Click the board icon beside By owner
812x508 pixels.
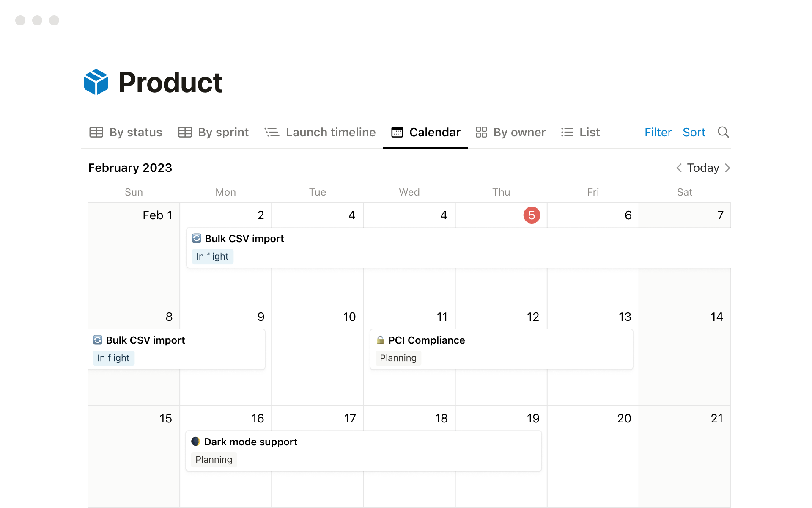[481, 133]
